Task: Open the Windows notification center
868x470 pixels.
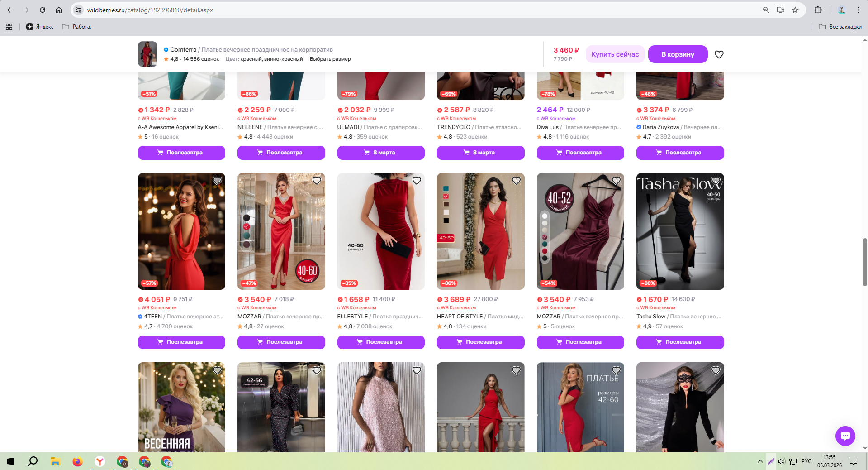Action: (x=854, y=461)
